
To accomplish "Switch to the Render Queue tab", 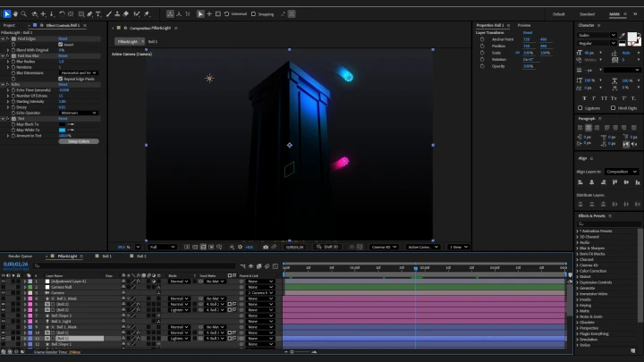I will pyautogui.click(x=21, y=256).
